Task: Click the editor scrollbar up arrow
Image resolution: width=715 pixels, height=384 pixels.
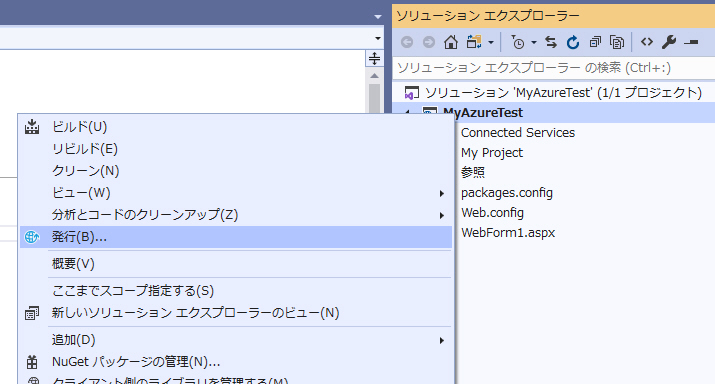Action: pyautogui.click(x=374, y=76)
